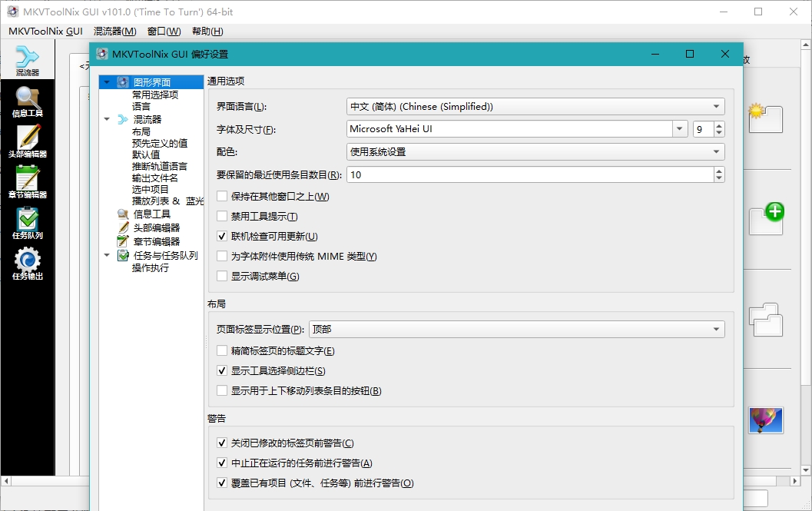This screenshot has height=511, width=812.
Task: Click the overlapping documents icon in main window
Action: click(x=766, y=319)
